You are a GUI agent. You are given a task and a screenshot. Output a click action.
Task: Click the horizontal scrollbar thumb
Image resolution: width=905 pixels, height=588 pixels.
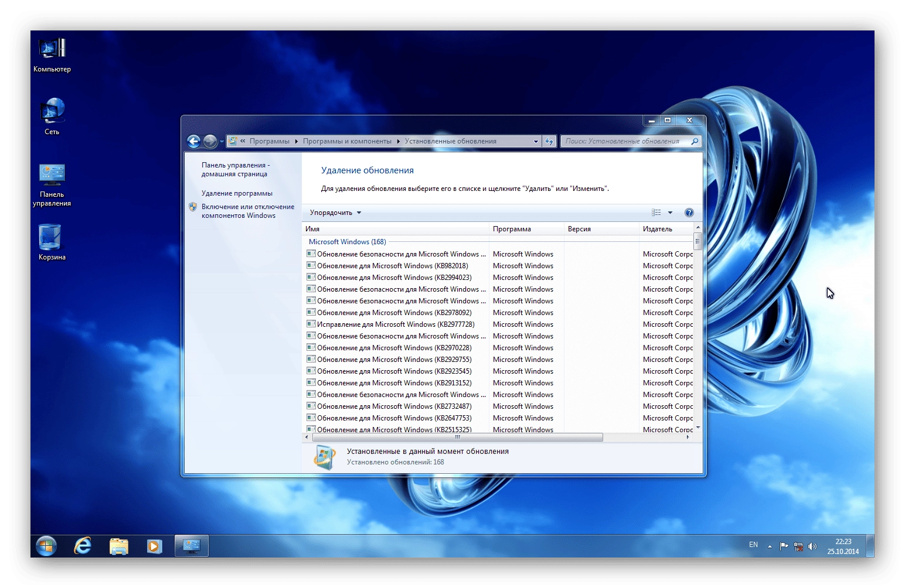pyautogui.click(x=458, y=437)
